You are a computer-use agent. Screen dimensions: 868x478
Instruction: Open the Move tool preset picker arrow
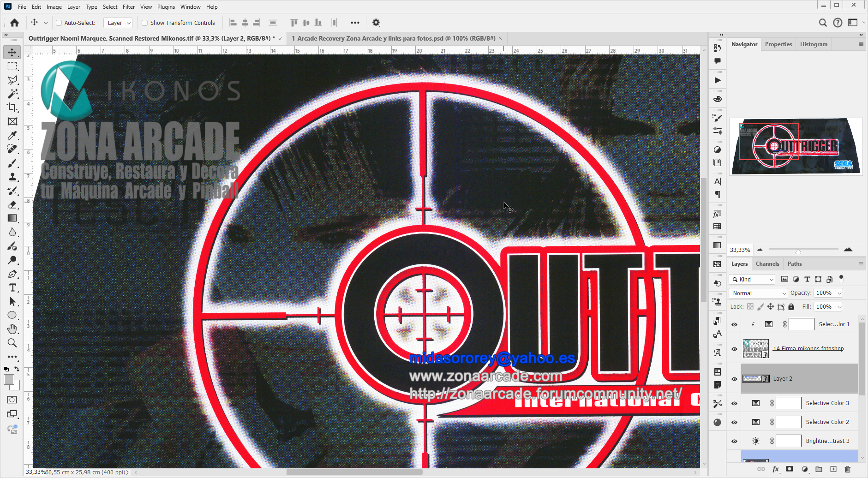coord(46,23)
